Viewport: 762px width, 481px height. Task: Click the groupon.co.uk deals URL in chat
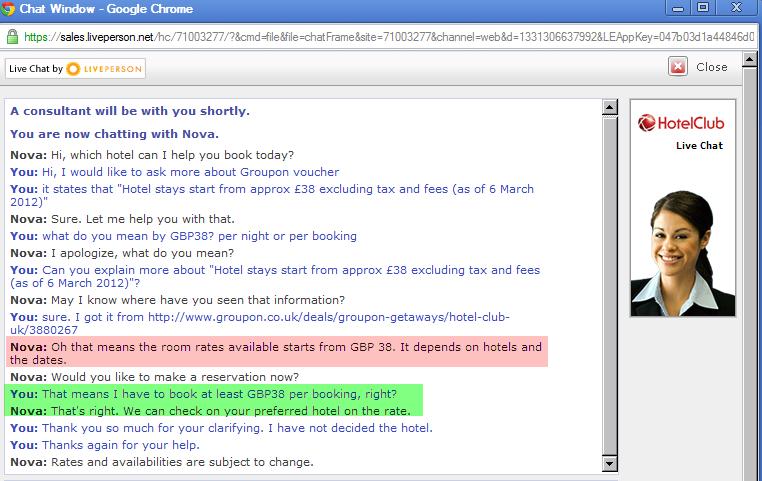260,324
